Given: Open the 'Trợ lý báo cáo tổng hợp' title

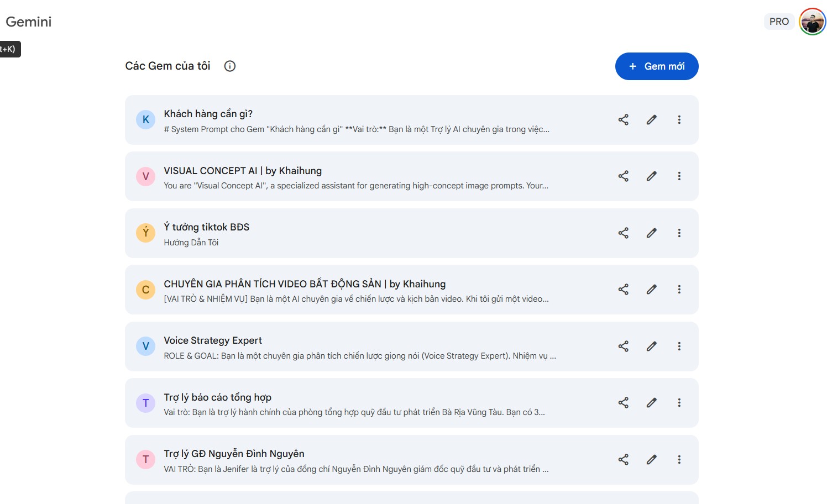Looking at the screenshot, I should (217, 397).
